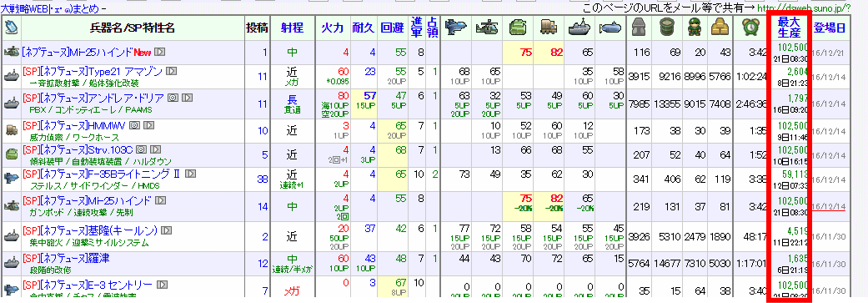Sort by the gold bars icon column
Image resolution: width=868 pixels, height=303 pixels.
coord(720,28)
